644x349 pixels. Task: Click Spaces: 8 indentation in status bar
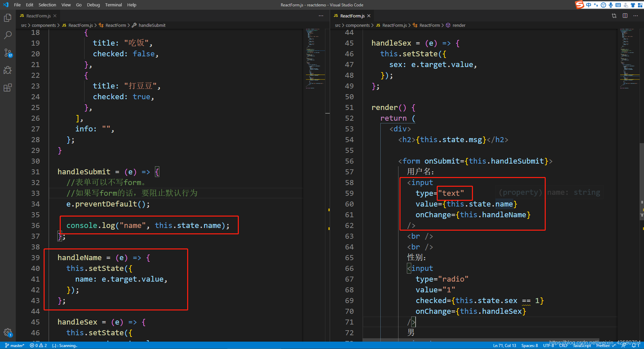coord(530,345)
